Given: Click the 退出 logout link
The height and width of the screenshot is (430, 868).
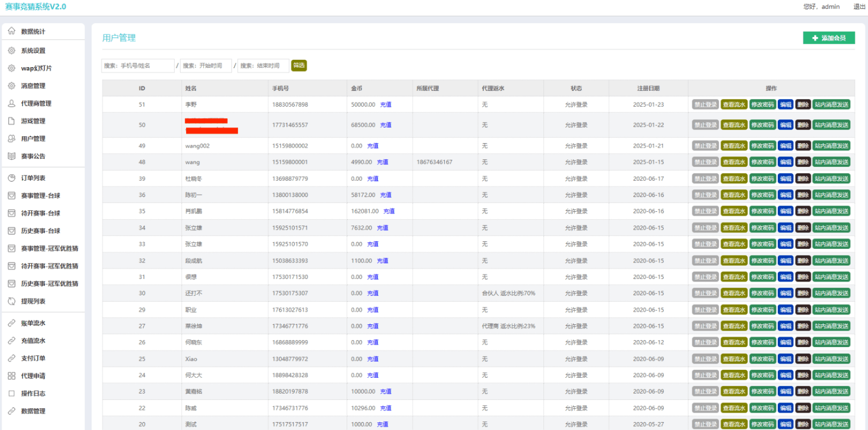Looking at the screenshot, I should [x=859, y=6].
